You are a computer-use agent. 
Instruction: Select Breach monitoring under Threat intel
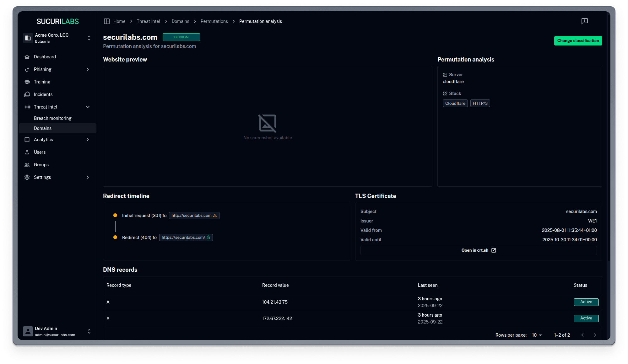tap(57, 118)
